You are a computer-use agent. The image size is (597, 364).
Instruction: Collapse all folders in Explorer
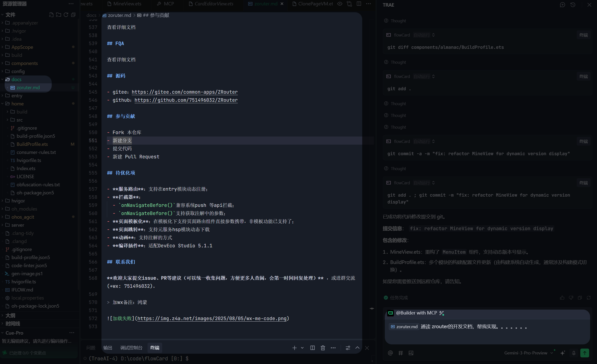point(73,15)
